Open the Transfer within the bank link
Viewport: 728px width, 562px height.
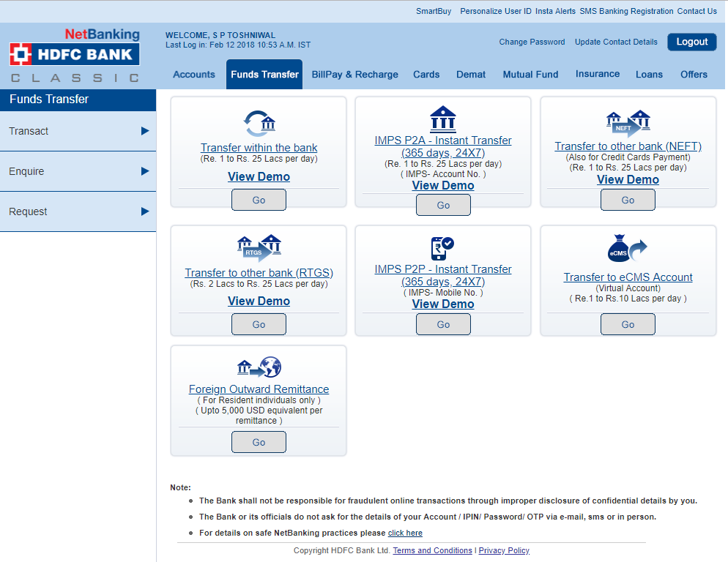pyautogui.click(x=259, y=148)
